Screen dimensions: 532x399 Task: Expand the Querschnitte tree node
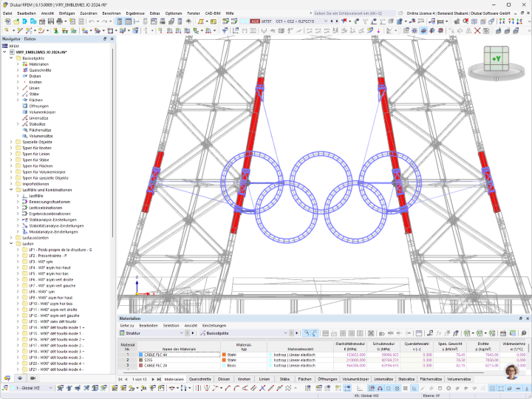18,70
